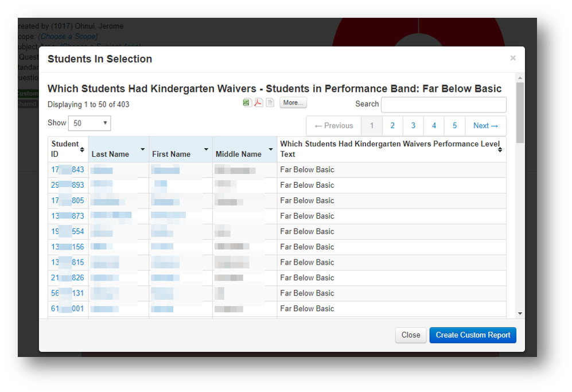572x392 pixels.
Task: Click the Close button in footer
Action: point(411,335)
